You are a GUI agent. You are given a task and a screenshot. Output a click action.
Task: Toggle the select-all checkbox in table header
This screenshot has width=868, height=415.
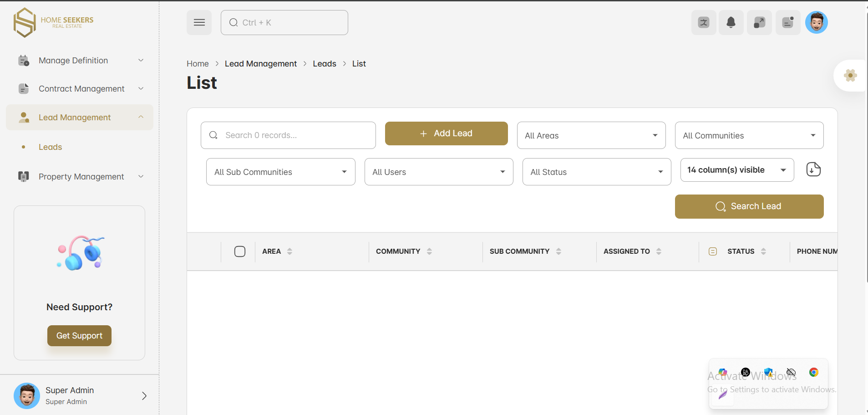click(x=240, y=251)
